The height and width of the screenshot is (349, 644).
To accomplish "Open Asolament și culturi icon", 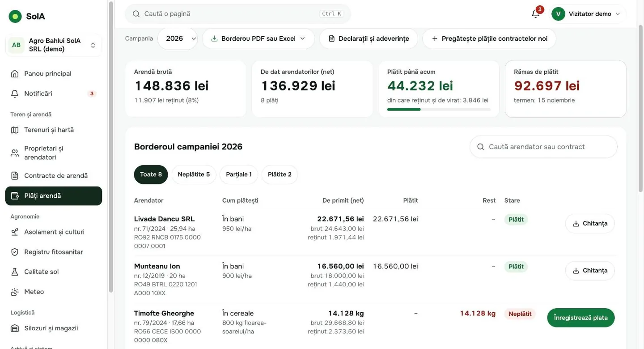I will point(15,232).
